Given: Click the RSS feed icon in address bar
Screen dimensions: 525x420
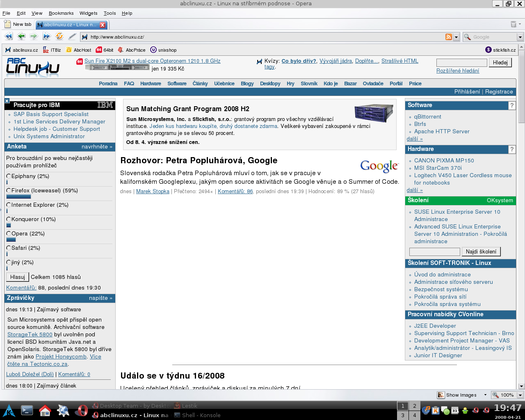Looking at the screenshot, I should coord(449,37).
